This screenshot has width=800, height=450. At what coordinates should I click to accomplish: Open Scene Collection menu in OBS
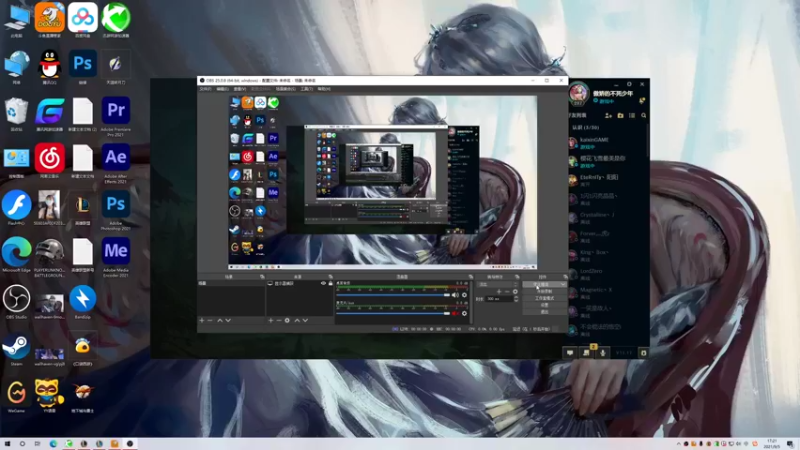point(286,89)
